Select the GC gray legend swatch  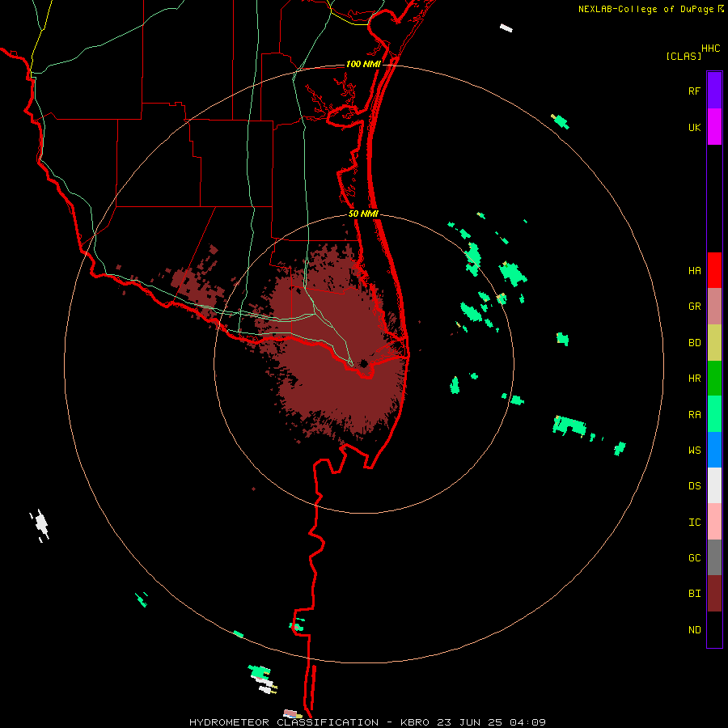[x=714, y=557]
